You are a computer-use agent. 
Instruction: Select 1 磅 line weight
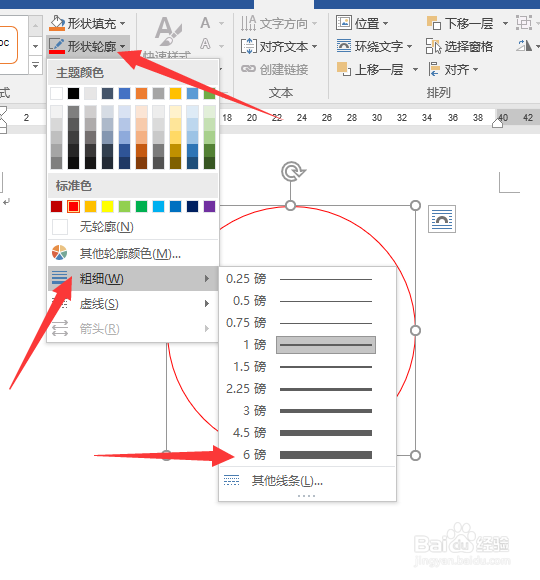[307, 345]
